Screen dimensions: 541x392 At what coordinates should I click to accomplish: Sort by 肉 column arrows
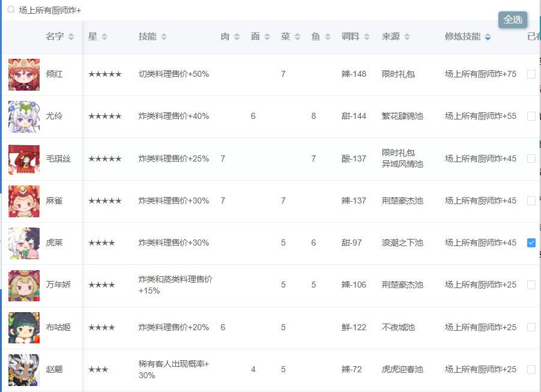[x=237, y=37]
